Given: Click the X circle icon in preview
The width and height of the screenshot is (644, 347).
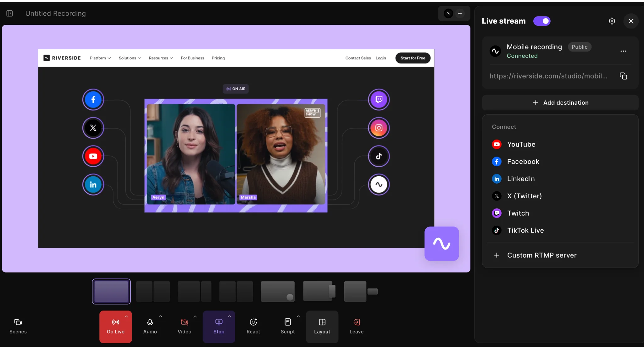Looking at the screenshot, I should (93, 128).
